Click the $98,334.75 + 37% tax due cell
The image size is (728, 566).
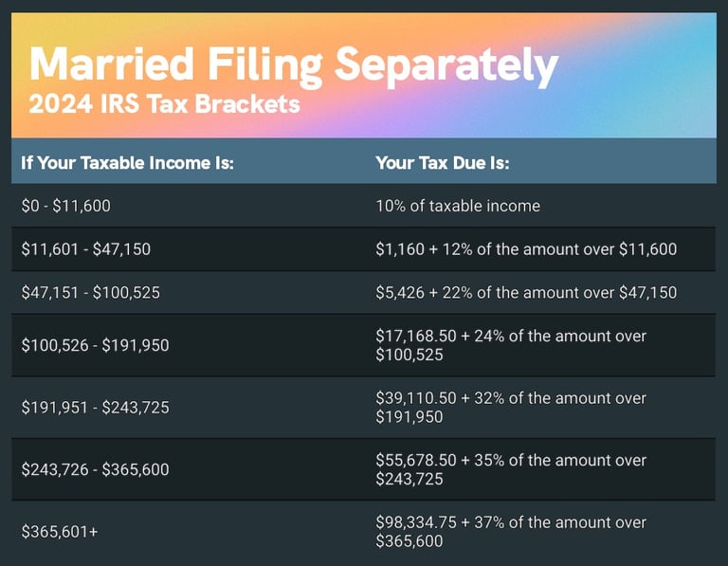pyautogui.click(x=511, y=532)
